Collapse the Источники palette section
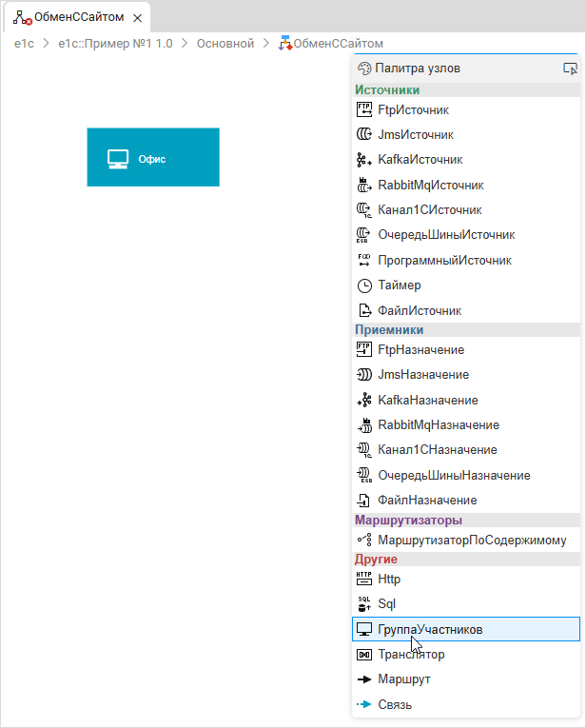 click(387, 90)
